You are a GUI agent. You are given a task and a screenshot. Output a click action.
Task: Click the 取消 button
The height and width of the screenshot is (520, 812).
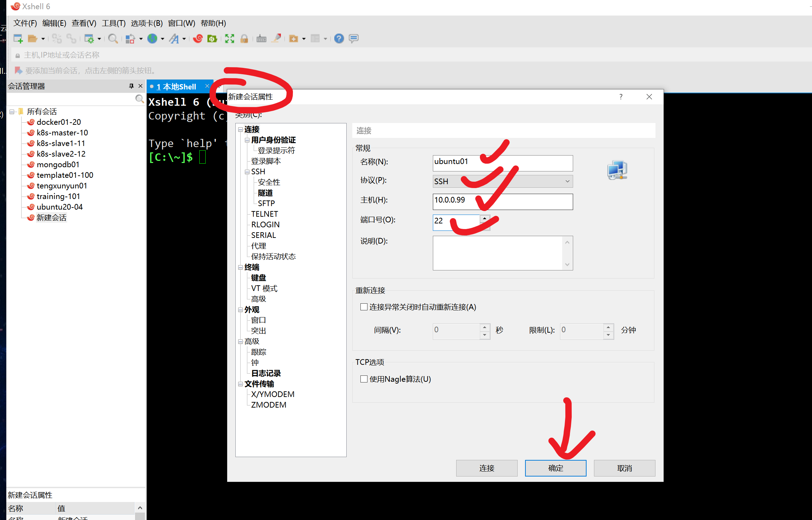click(624, 468)
